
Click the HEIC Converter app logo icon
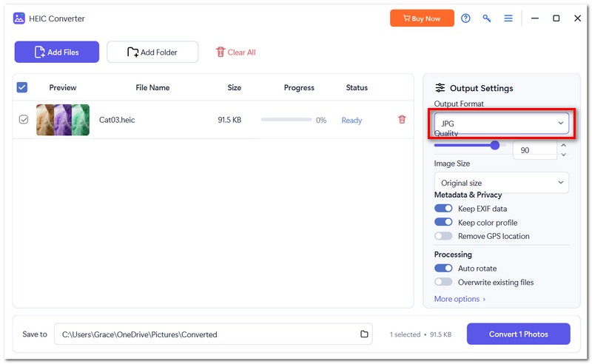pos(19,18)
